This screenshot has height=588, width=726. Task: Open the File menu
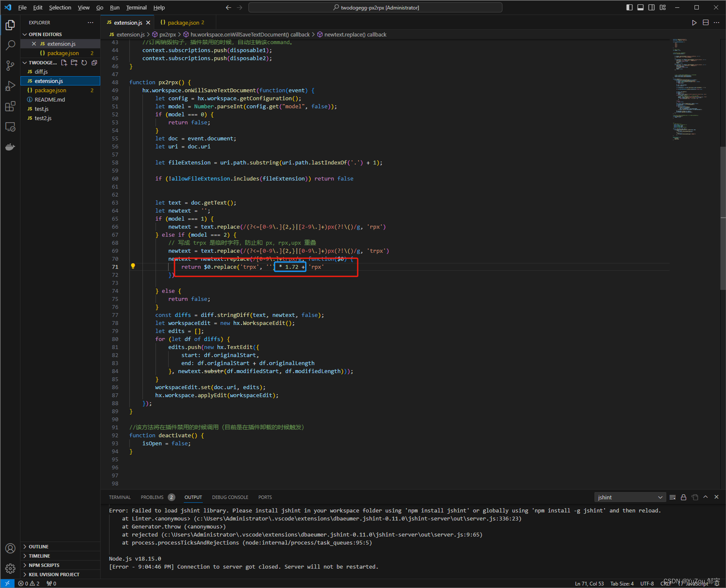point(22,8)
